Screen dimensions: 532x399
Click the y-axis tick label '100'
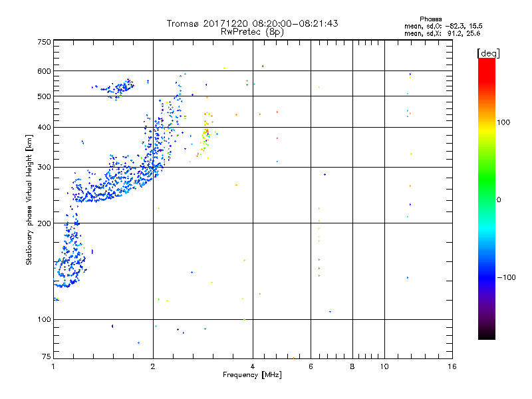click(44, 319)
